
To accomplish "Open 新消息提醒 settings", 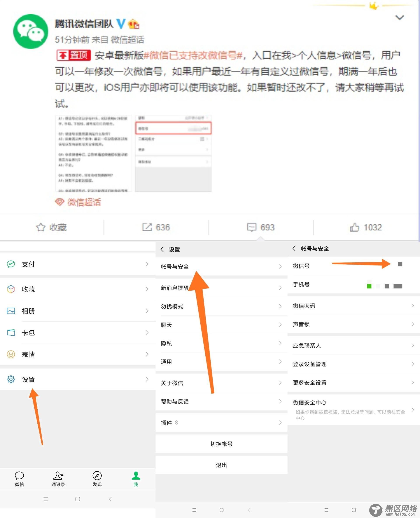I will pos(221,288).
